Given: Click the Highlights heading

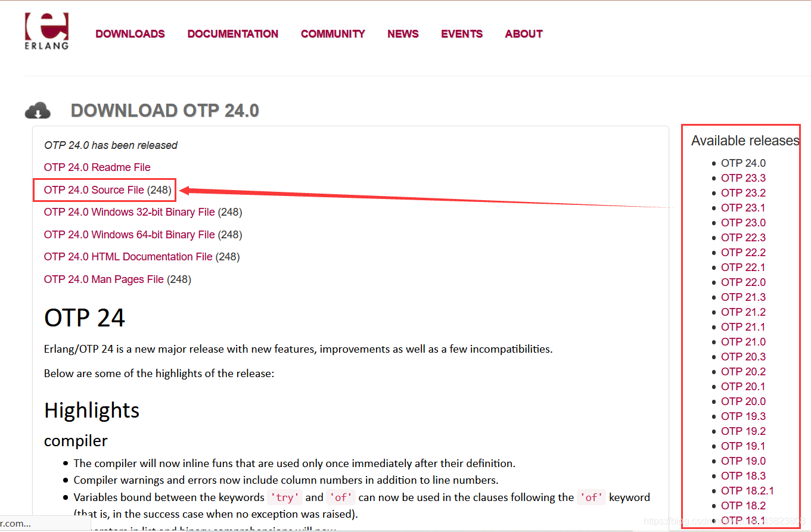Looking at the screenshot, I should coord(92,410).
